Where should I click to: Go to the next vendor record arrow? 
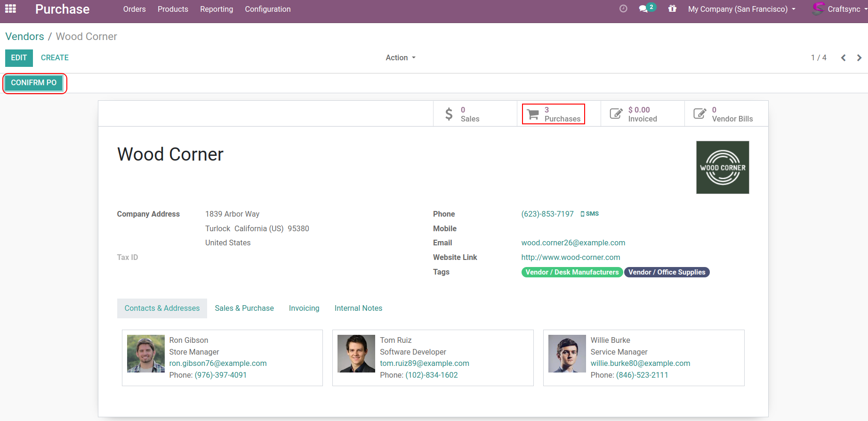pos(859,58)
